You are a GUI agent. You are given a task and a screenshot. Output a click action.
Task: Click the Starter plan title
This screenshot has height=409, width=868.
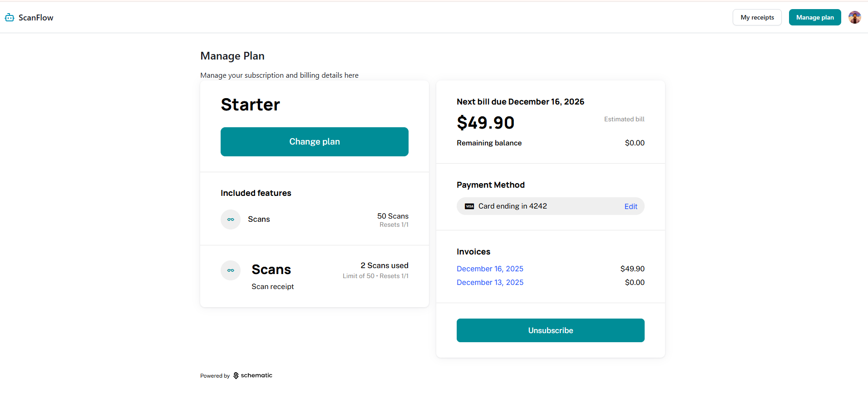(x=250, y=105)
